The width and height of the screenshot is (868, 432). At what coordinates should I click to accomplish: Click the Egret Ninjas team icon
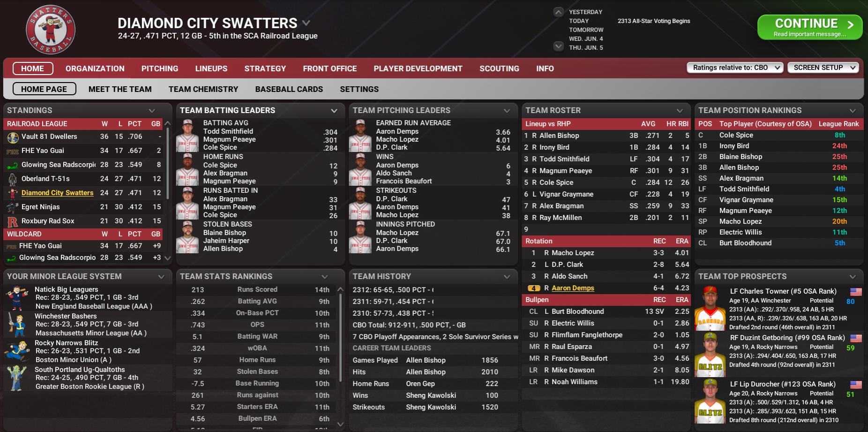point(13,207)
